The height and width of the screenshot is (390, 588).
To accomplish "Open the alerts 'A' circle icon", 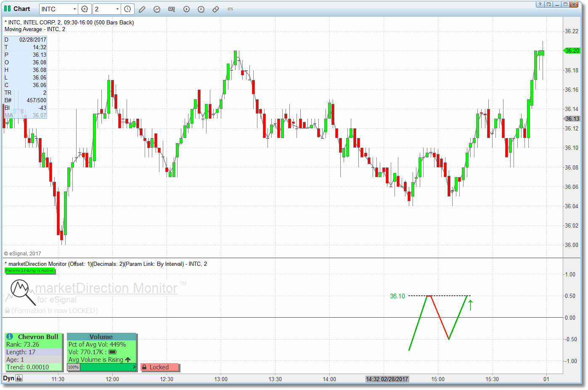I will (201, 9).
